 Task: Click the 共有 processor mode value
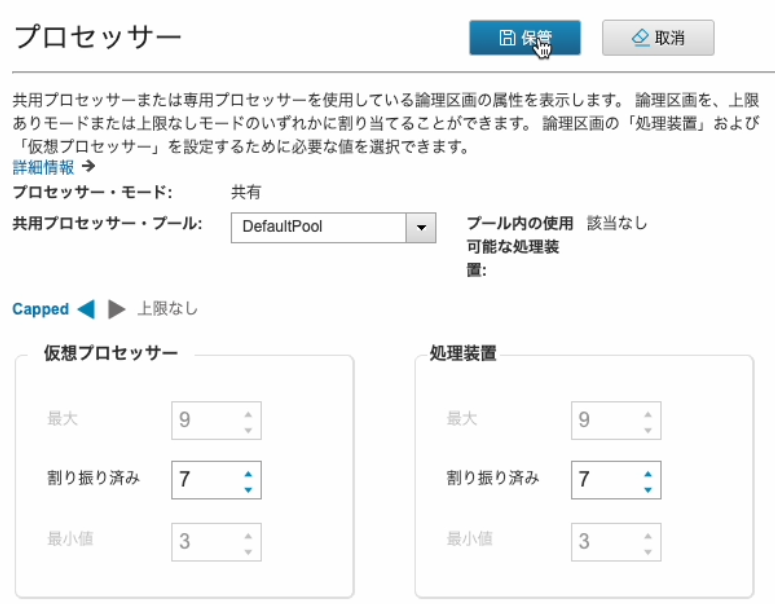tap(246, 192)
